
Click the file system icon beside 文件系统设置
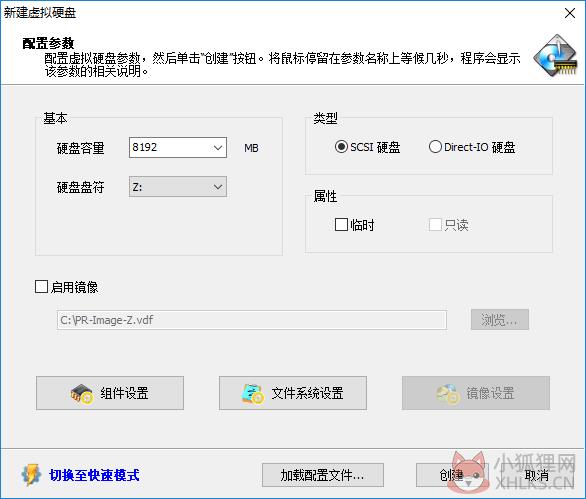point(252,394)
